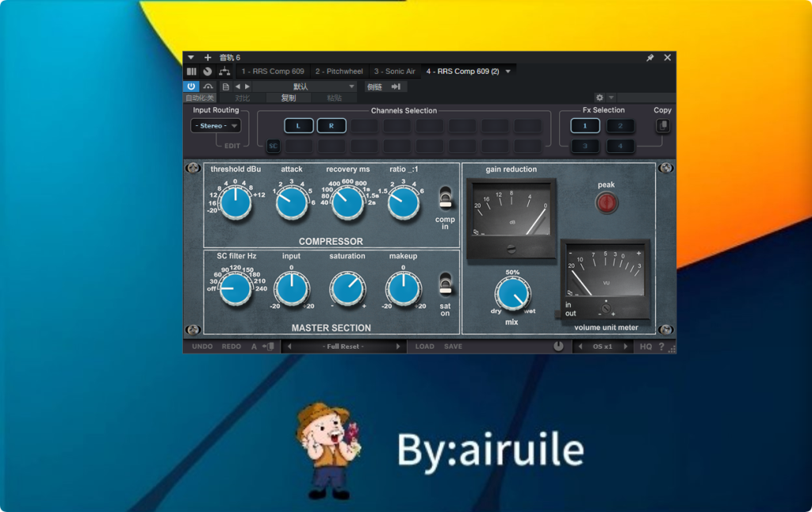The width and height of the screenshot is (812, 512).
Task: Click the dry/wet mix knob
Action: (x=513, y=294)
